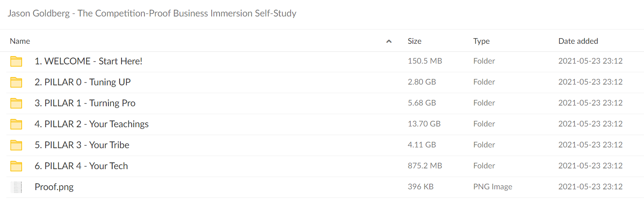The image size is (644, 223).
Task: Open the '5. PILLAR 3 - Your Tribe' link
Action: point(82,145)
